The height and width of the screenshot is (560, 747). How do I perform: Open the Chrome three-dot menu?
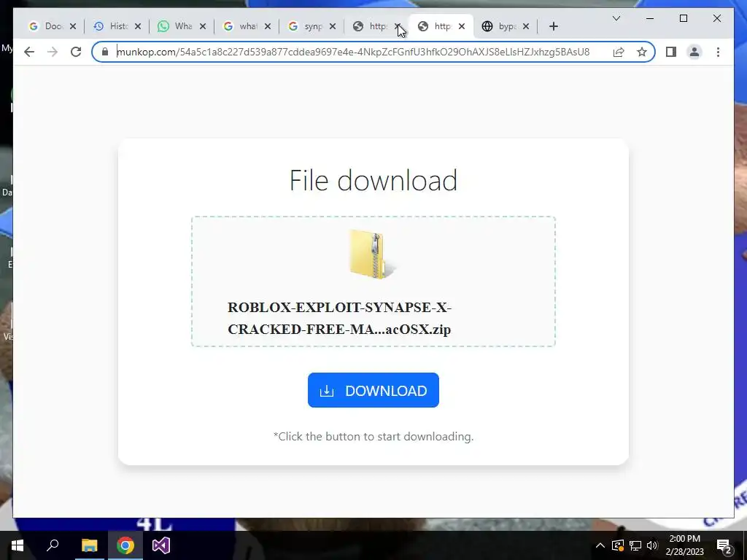click(x=718, y=52)
